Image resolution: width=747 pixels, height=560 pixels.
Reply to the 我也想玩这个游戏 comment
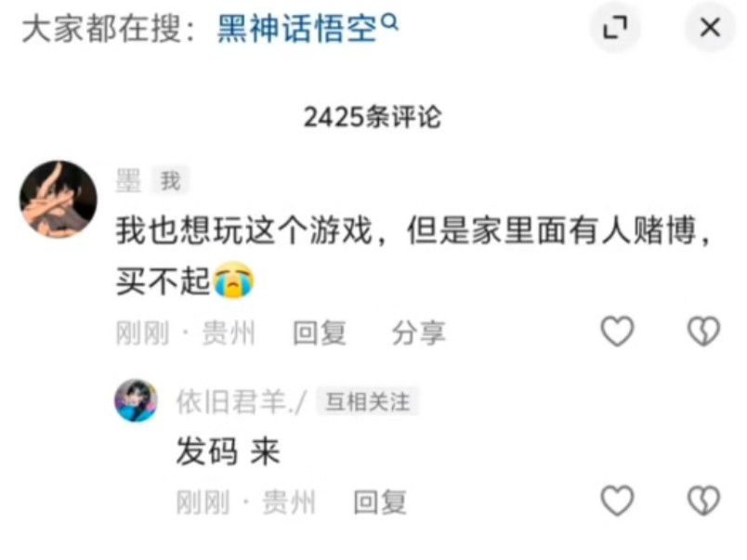click(x=320, y=332)
